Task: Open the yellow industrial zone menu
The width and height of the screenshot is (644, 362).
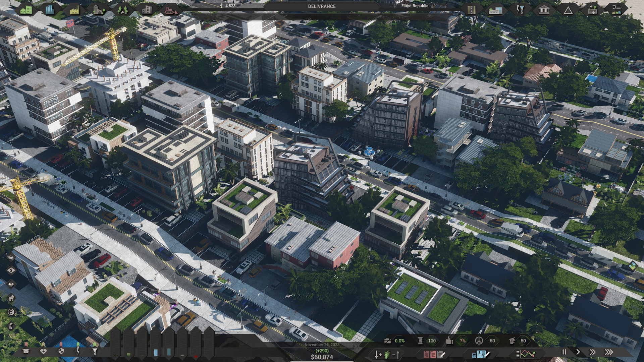Action: [x=75, y=10]
